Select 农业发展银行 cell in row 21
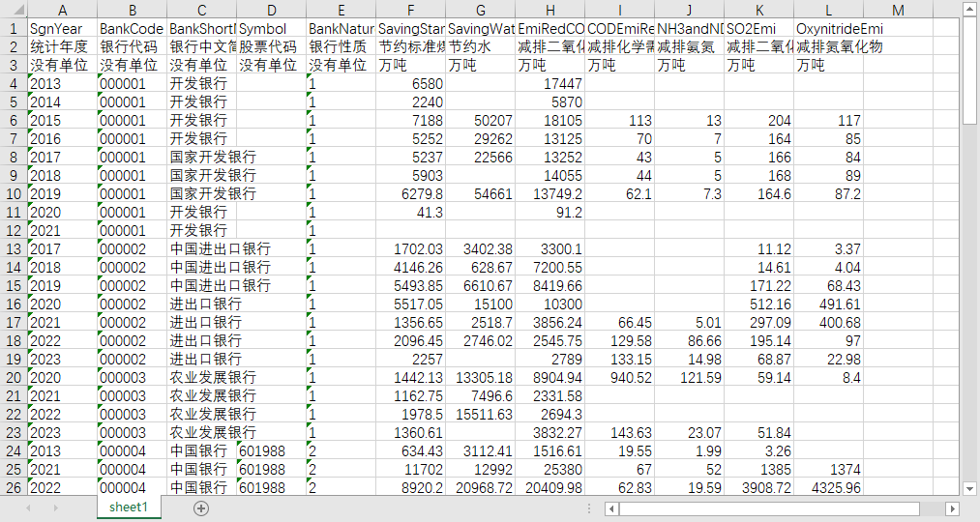Screen dimensions: 980x522 click(202, 396)
